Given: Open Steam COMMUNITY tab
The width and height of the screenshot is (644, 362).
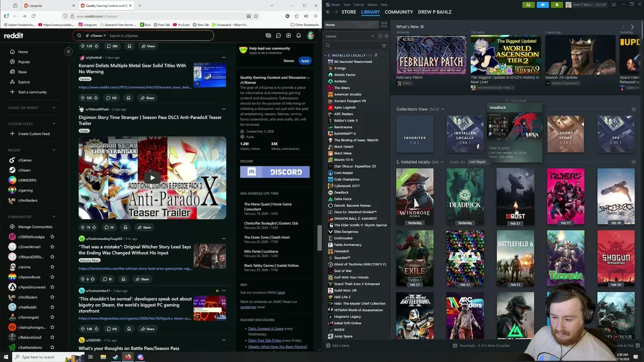Looking at the screenshot, I should tap(399, 12).
